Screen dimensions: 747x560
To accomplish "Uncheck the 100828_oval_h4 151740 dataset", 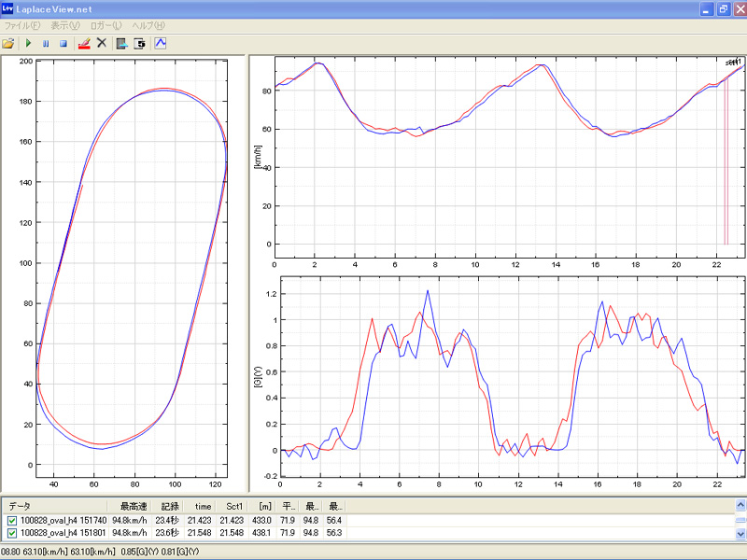I will (x=12, y=521).
